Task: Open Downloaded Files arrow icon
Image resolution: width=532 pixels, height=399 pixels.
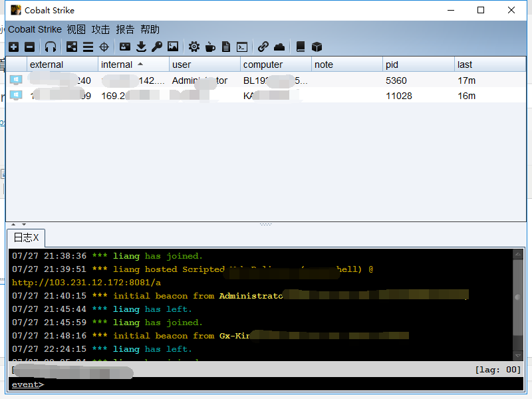Action: coord(141,47)
